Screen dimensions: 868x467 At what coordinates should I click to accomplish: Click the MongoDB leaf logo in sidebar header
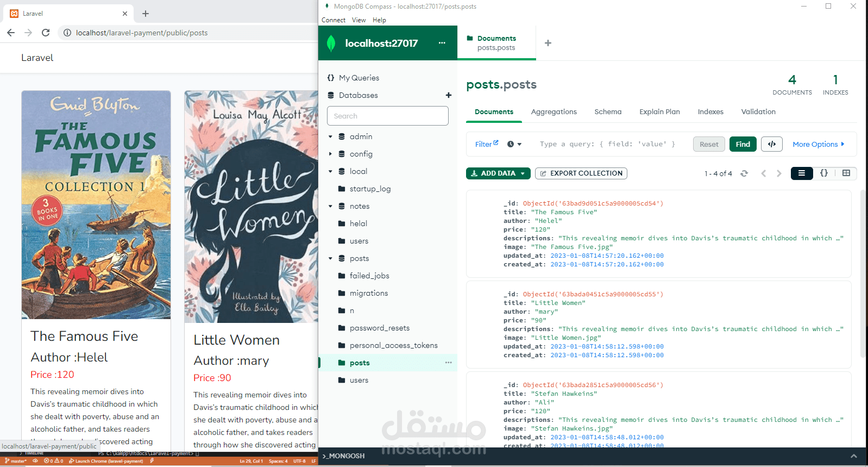331,43
